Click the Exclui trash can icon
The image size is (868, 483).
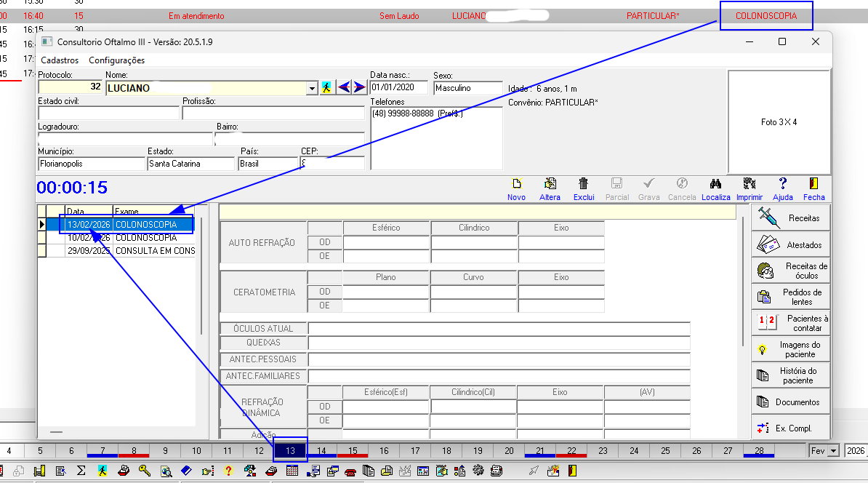(x=583, y=185)
